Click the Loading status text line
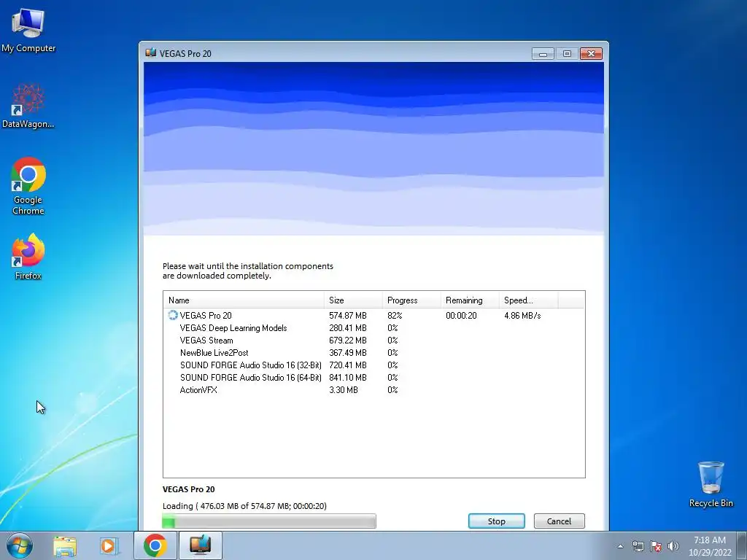 [x=244, y=506]
